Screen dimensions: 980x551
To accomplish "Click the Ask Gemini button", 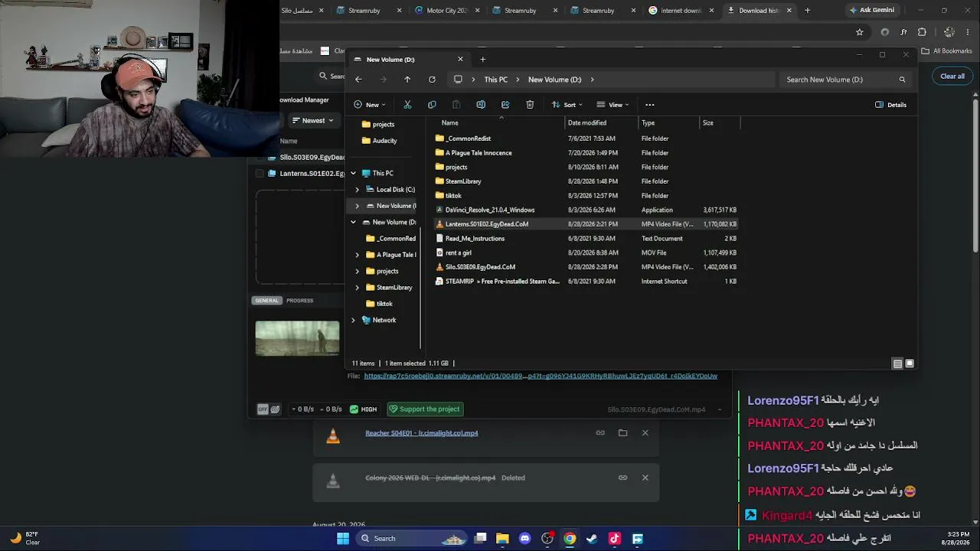I will tap(871, 11).
